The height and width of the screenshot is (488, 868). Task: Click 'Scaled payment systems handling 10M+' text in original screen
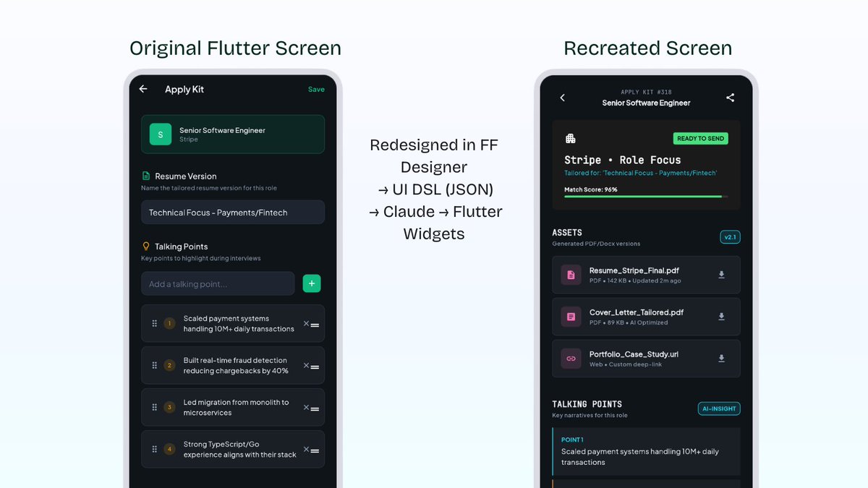pos(239,324)
